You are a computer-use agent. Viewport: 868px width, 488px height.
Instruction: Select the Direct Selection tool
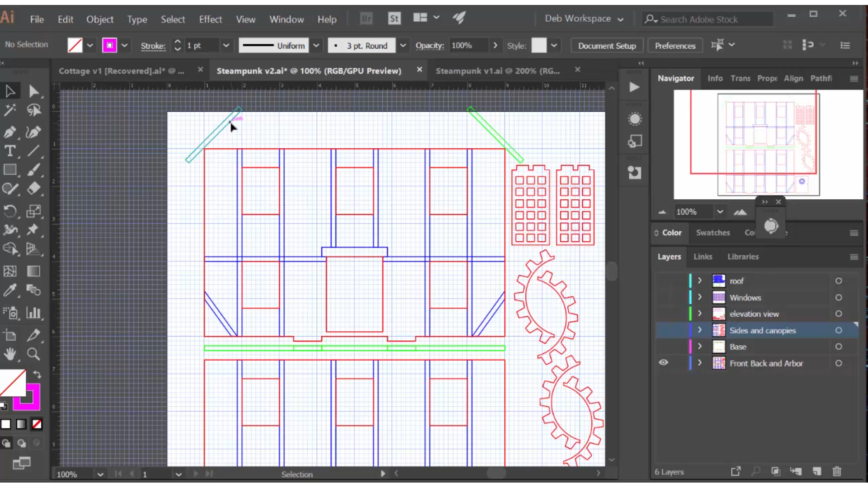(34, 92)
